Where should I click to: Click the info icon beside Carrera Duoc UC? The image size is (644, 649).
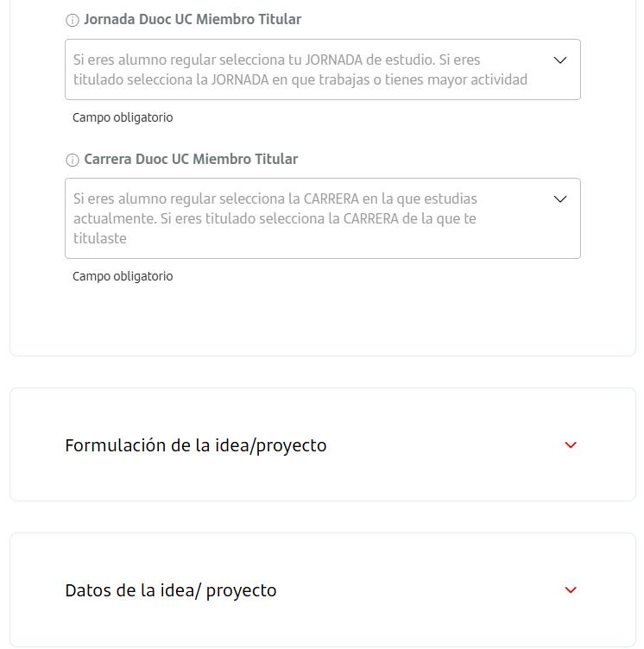point(72,160)
